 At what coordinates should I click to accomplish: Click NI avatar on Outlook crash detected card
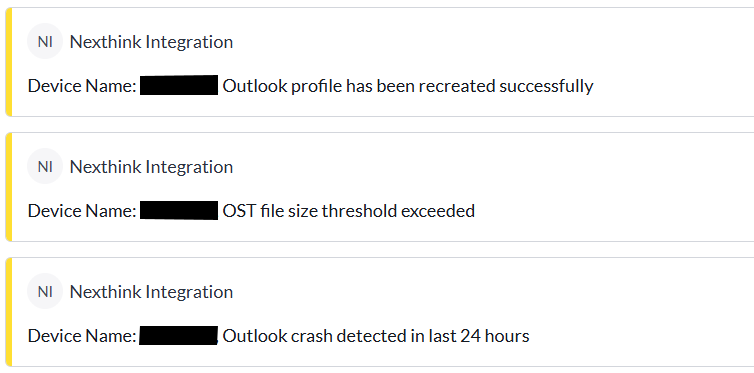[45, 291]
